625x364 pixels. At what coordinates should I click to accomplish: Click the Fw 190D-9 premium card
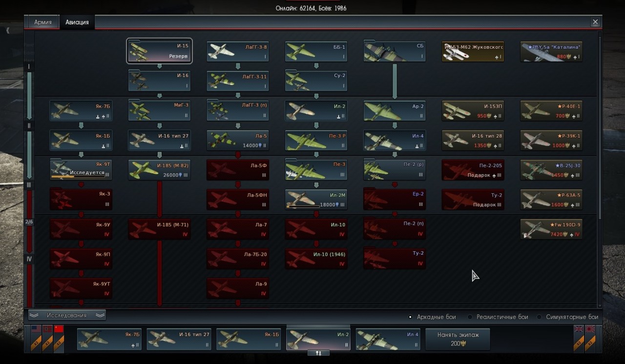551,229
